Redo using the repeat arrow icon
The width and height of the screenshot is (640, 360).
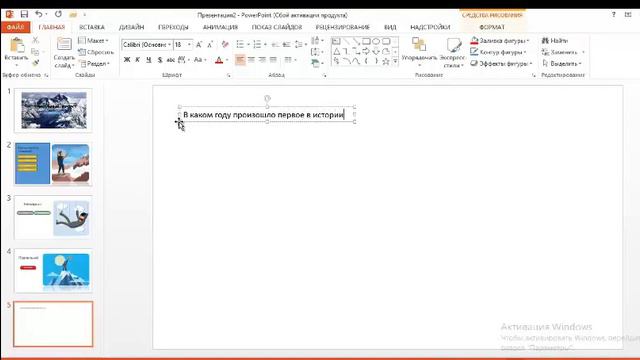(58, 14)
